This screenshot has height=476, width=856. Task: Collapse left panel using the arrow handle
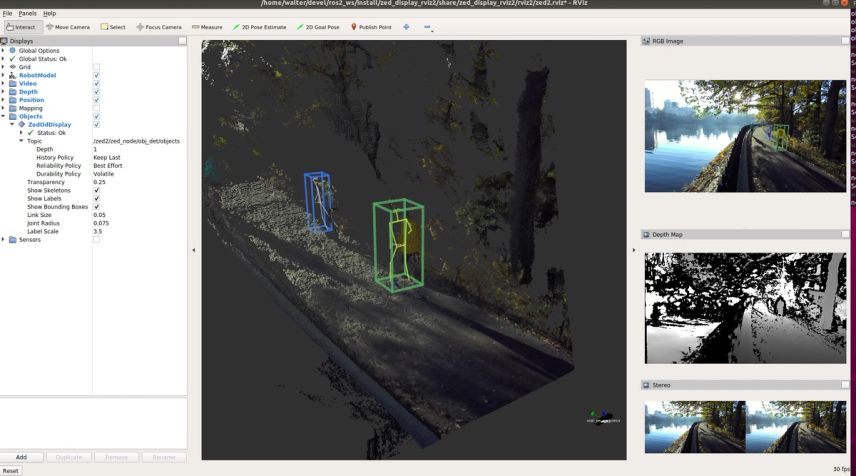click(x=194, y=250)
